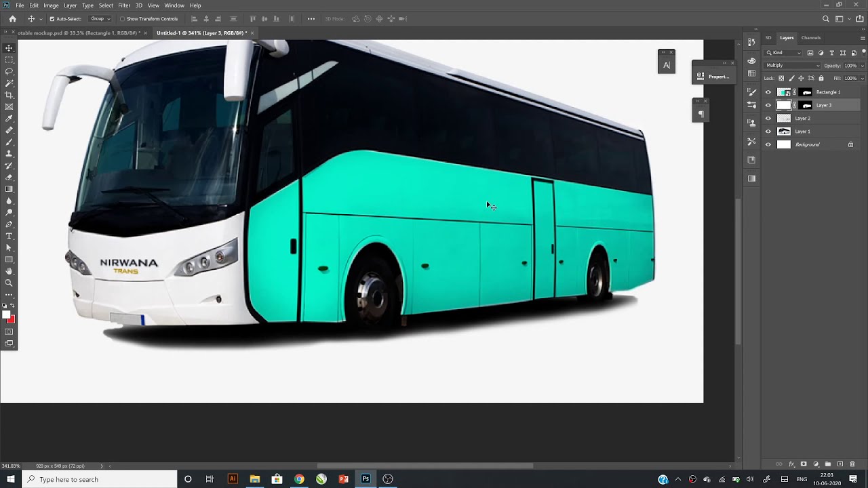Select the Crop tool

click(9, 94)
